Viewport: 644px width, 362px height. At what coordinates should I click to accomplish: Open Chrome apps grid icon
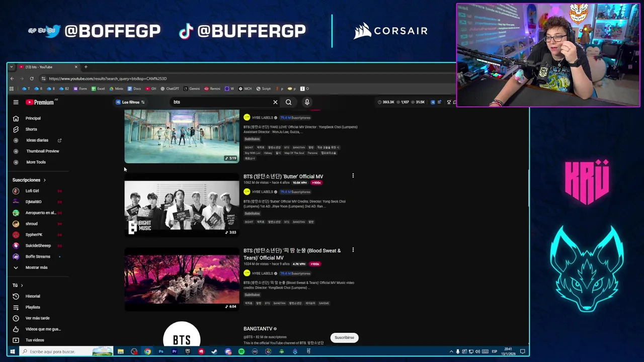point(11,88)
